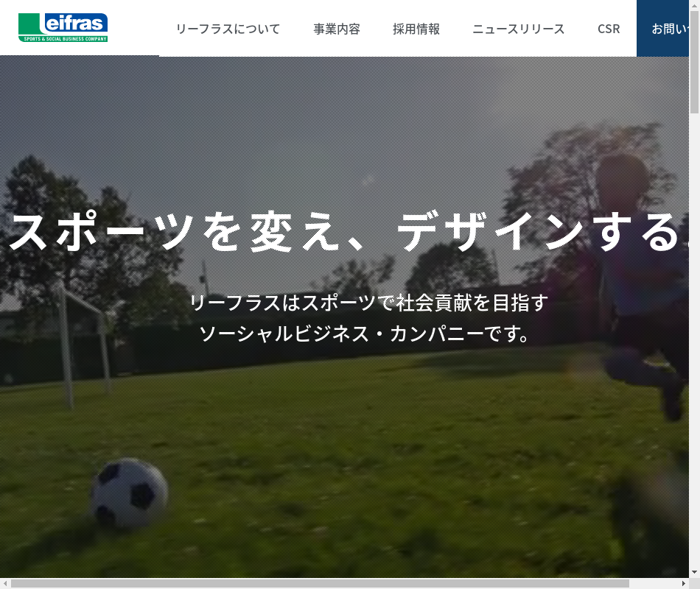Viewport: 700px width, 589px height.
Task: Click the vertical scrollbar track below thumb
Action: [694, 339]
